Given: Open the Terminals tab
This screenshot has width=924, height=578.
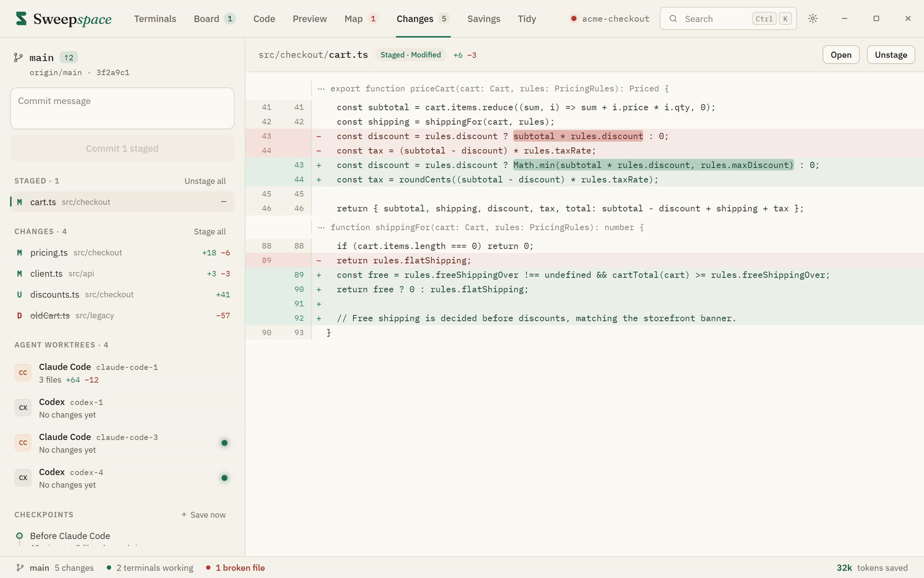Looking at the screenshot, I should (x=155, y=18).
